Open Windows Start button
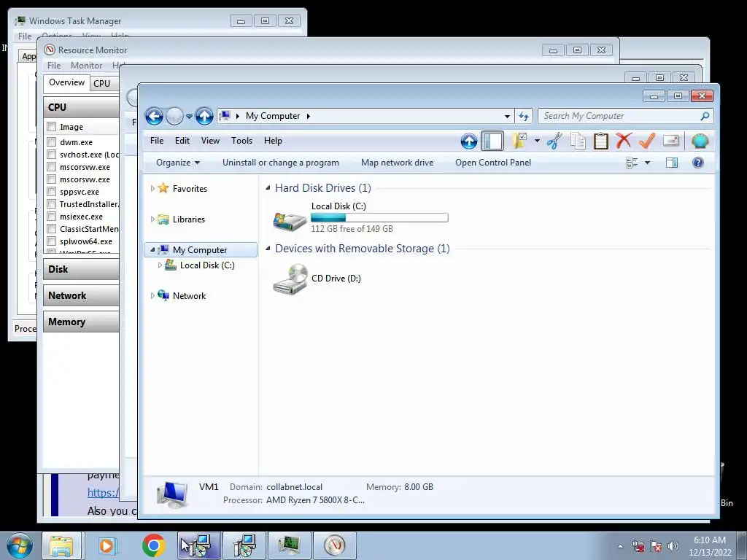This screenshot has width=747, height=560. coord(19,545)
